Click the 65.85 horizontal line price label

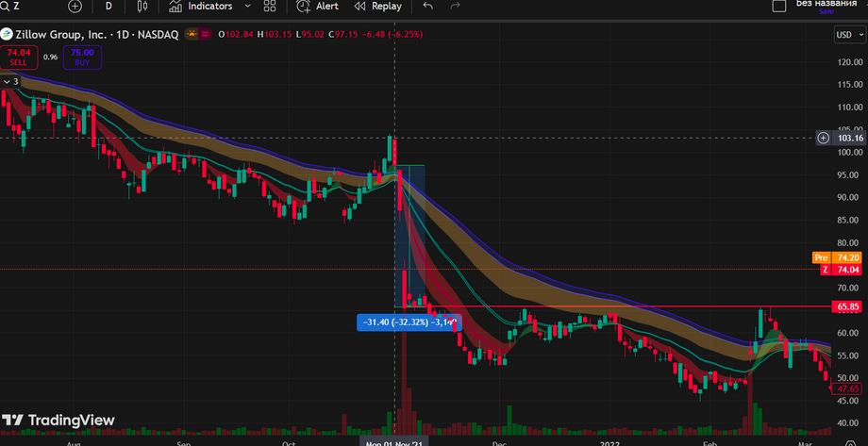click(848, 307)
